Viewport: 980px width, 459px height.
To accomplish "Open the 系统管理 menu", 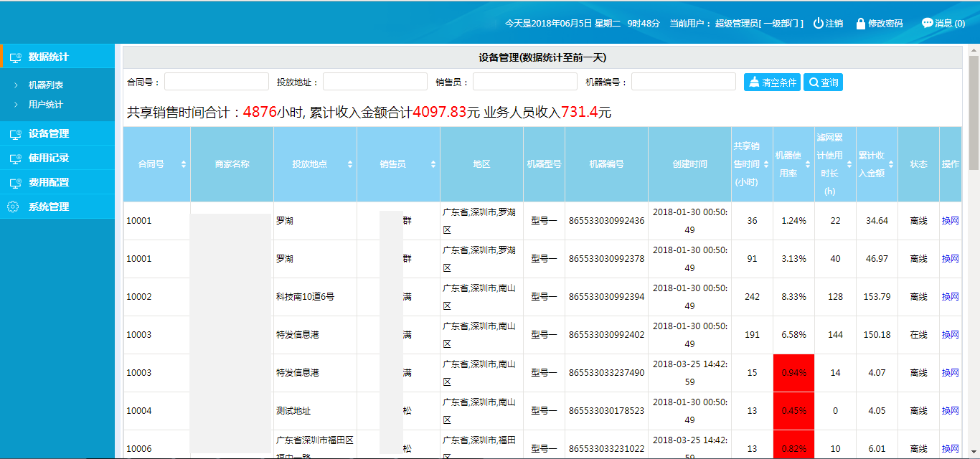I will click(57, 207).
